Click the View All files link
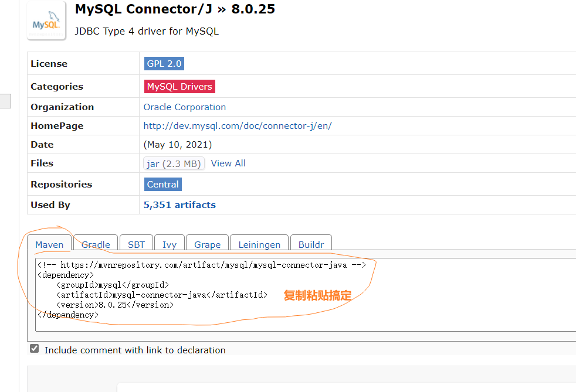576x392 pixels. tap(228, 163)
